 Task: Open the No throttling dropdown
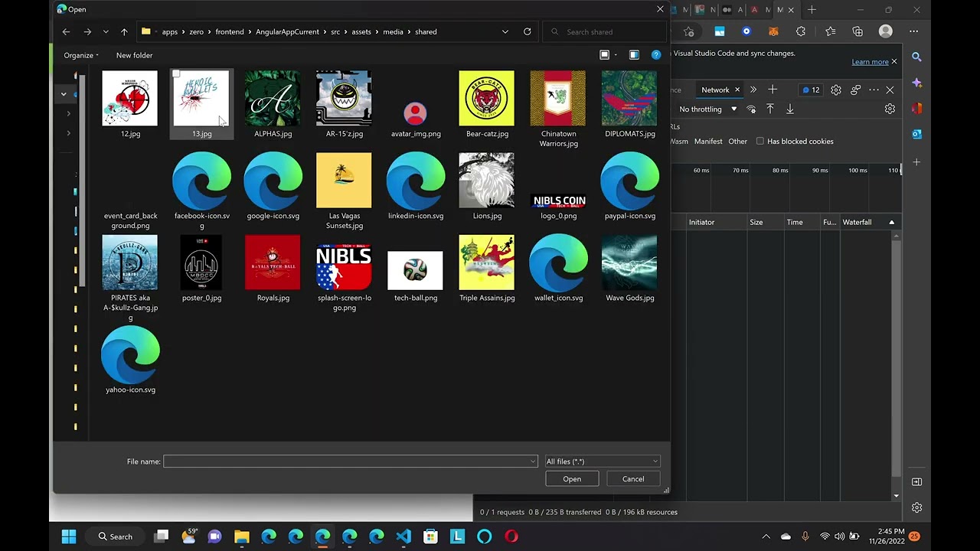click(x=707, y=109)
